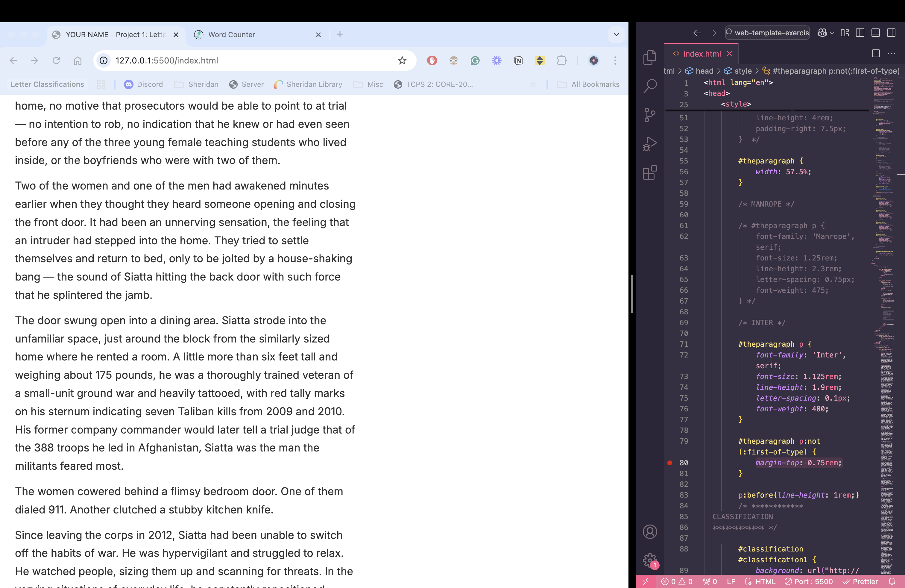Toggle the bottom panel from the title bar
This screenshot has width=905, height=588.
point(876,33)
